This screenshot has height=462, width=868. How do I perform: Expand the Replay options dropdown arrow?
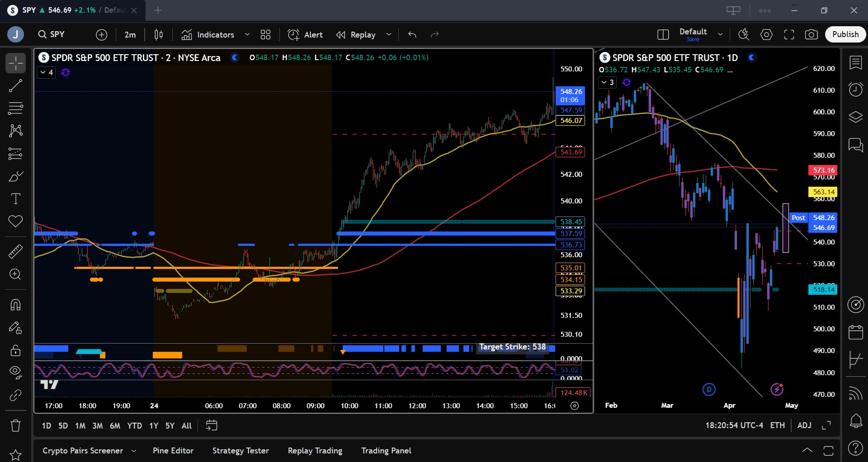click(389, 34)
